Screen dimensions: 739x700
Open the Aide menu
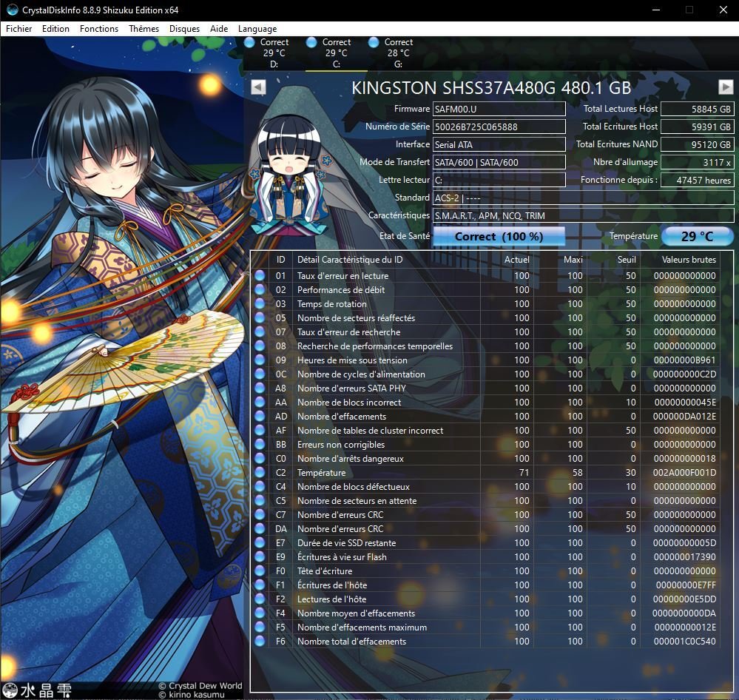pyautogui.click(x=219, y=29)
